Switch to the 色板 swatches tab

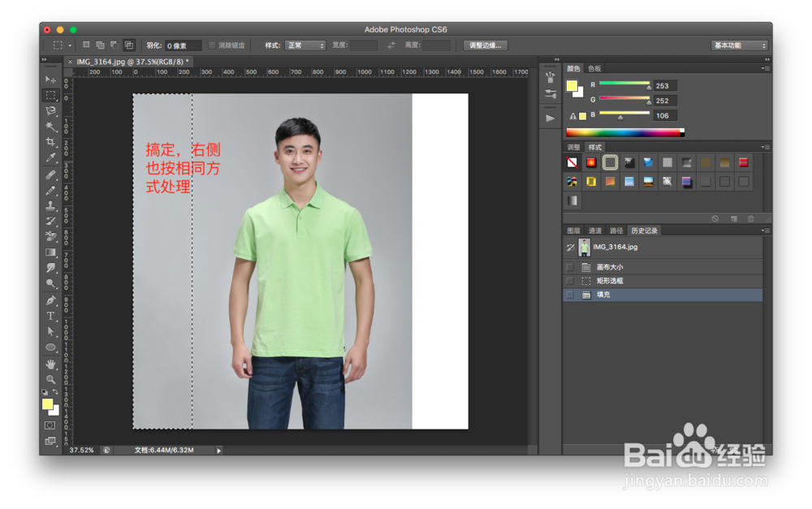tap(594, 68)
